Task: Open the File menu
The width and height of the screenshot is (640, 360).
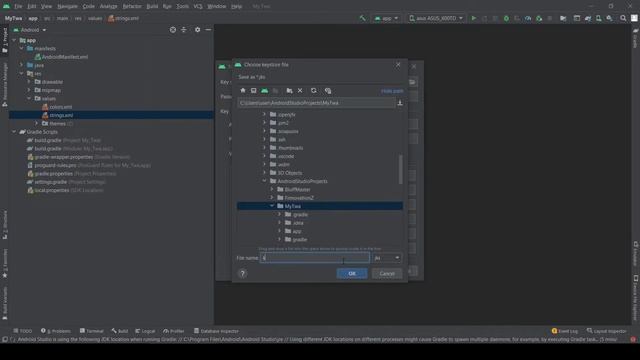Action: (18, 7)
